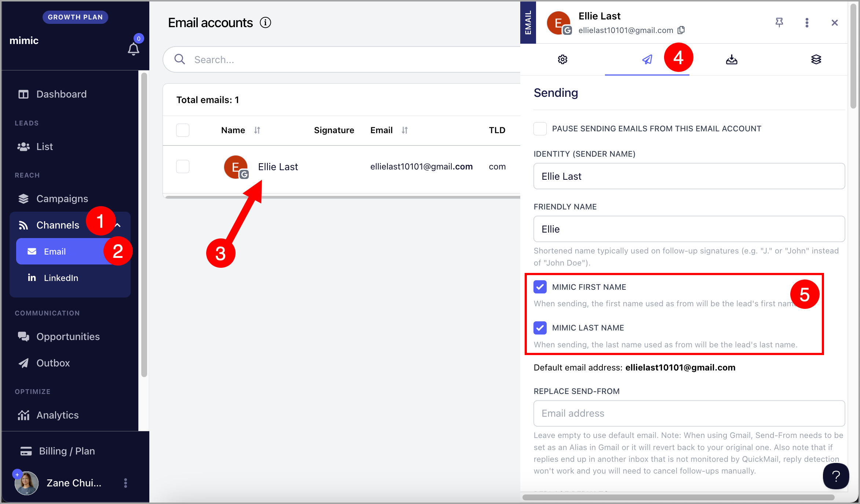860x504 pixels.
Task: Copy the email address in panel header
Action: [x=681, y=30]
